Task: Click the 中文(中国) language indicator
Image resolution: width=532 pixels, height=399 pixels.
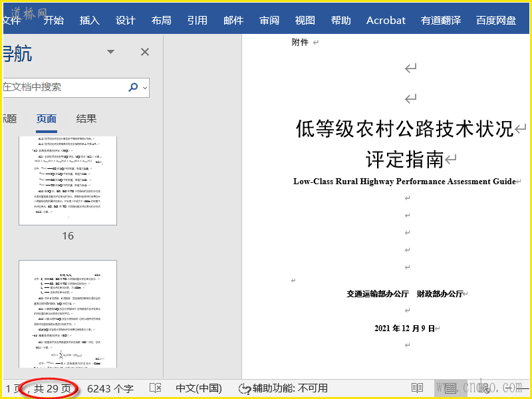Action: pos(199,388)
